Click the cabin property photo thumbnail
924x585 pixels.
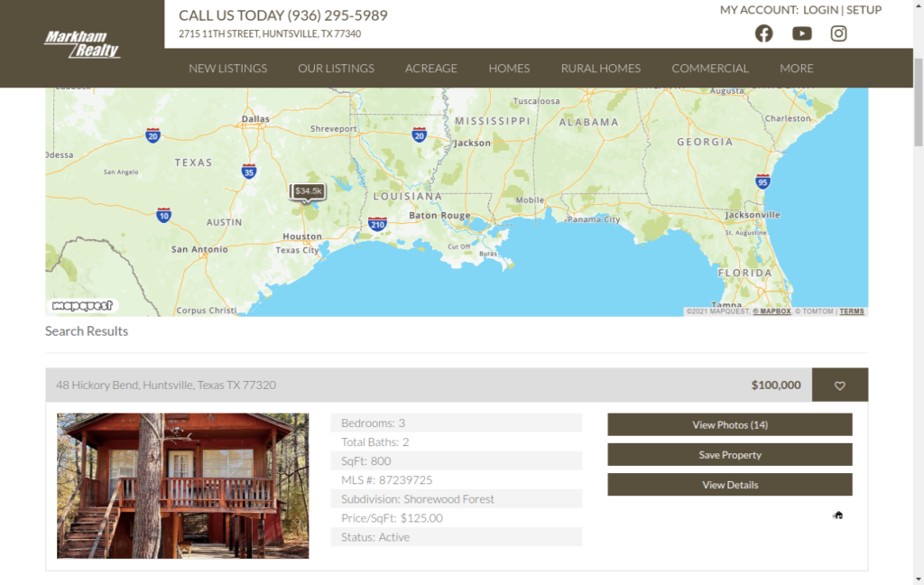182,486
